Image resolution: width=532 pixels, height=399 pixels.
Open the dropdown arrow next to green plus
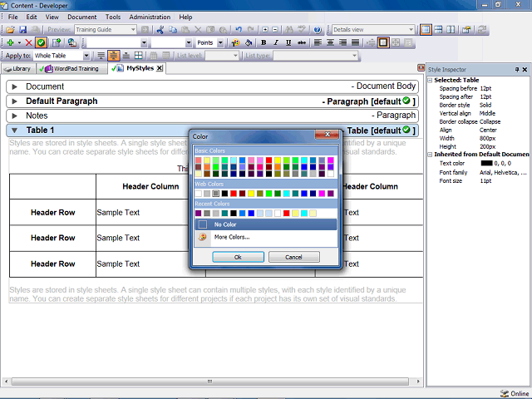click(x=19, y=42)
